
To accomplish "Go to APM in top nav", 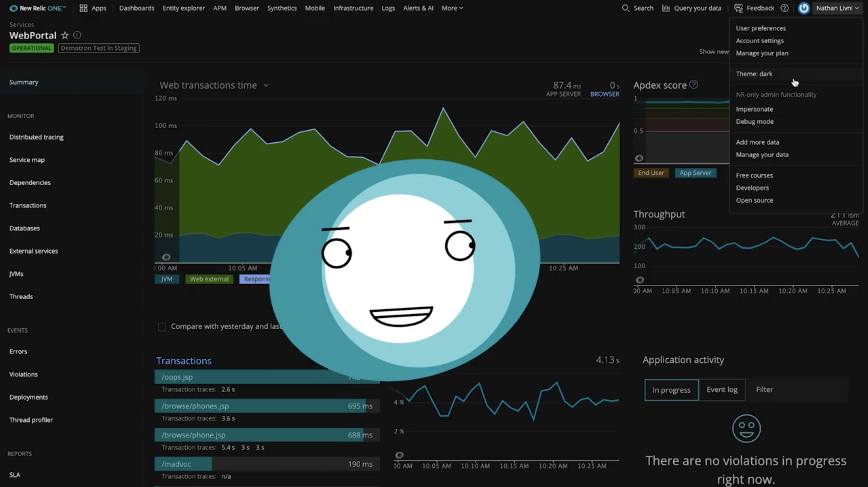I will 220,8.
